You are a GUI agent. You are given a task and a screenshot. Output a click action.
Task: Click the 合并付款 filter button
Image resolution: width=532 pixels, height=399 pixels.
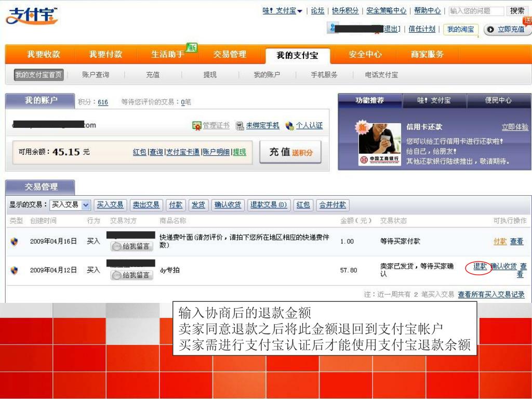click(x=333, y=205)
